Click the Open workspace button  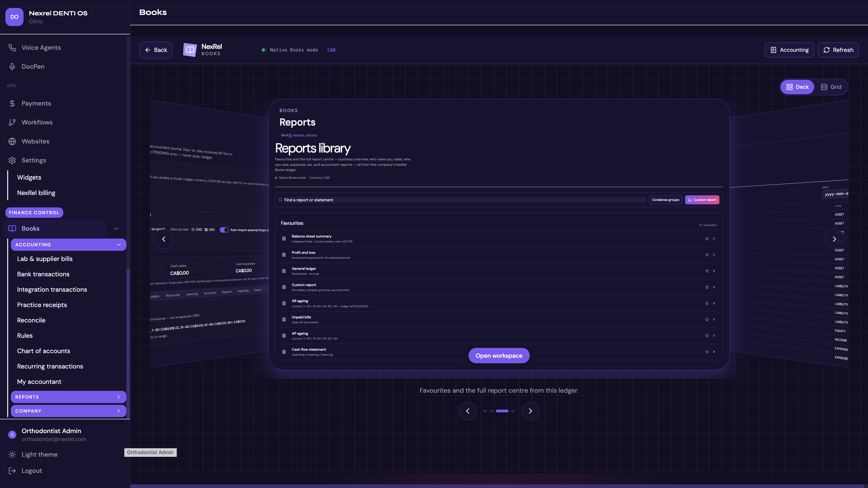click(x=499, y=356)
